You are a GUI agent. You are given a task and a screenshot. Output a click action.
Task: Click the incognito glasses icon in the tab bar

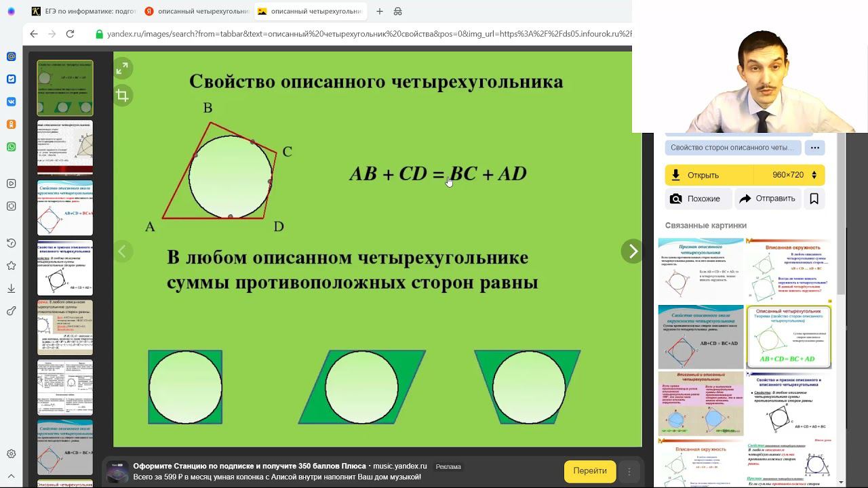[398, 12]
